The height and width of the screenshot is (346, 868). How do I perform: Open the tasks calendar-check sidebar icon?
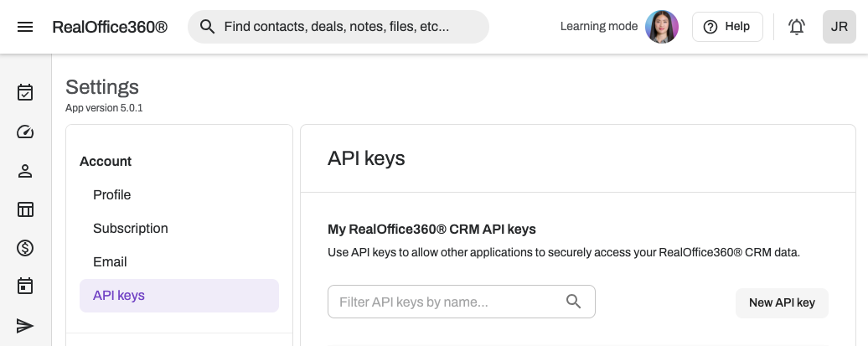25,92
